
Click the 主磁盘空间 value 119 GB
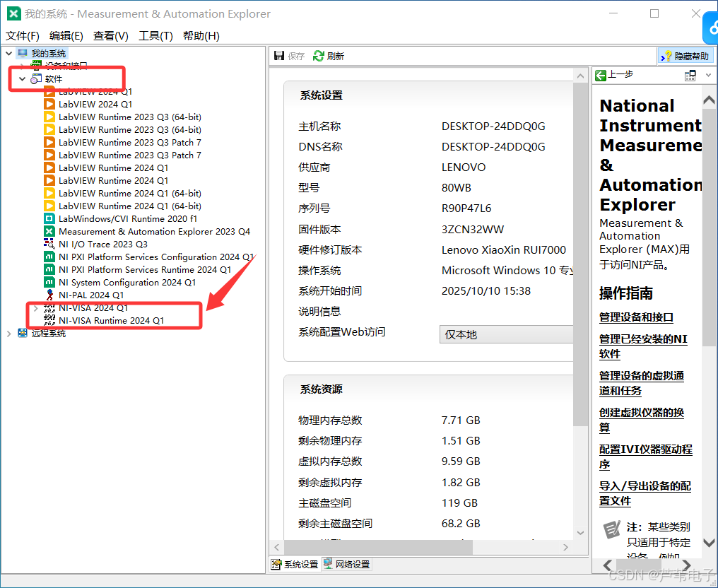[x=459, y=502]
